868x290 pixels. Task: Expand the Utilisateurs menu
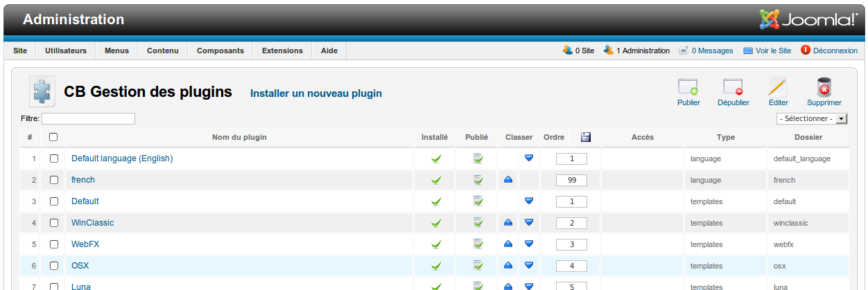tap(66, 51)
